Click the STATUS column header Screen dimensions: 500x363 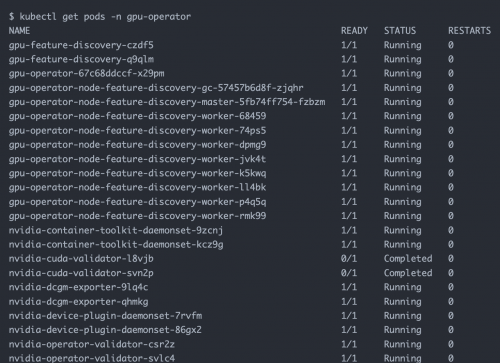coord(400,31)
